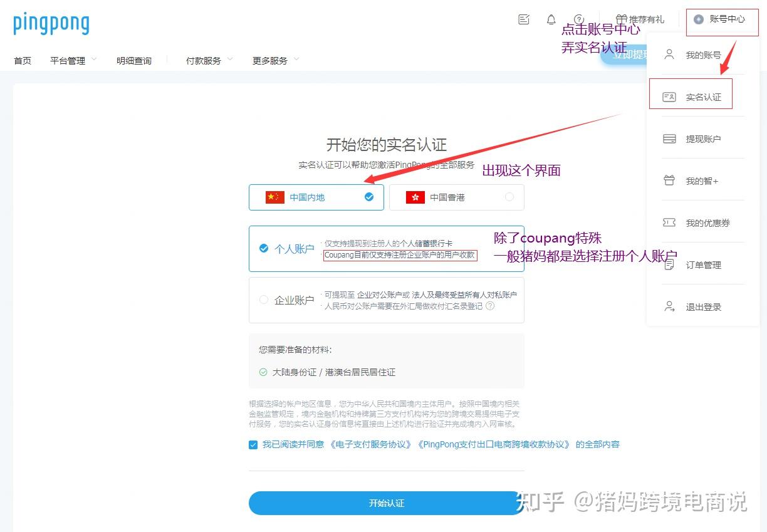
Task: Choose 退出登录 to log out
Action: click(x=703, y=307)
